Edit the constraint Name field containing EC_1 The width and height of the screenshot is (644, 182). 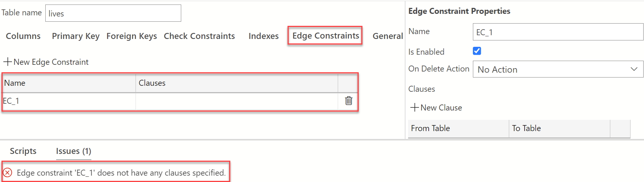[x=558, y=32]
